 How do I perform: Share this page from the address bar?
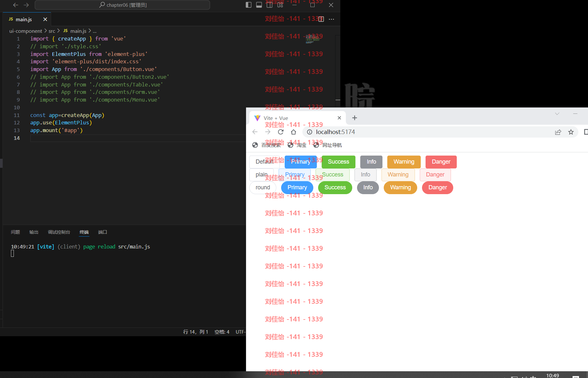tap(558, 132)
